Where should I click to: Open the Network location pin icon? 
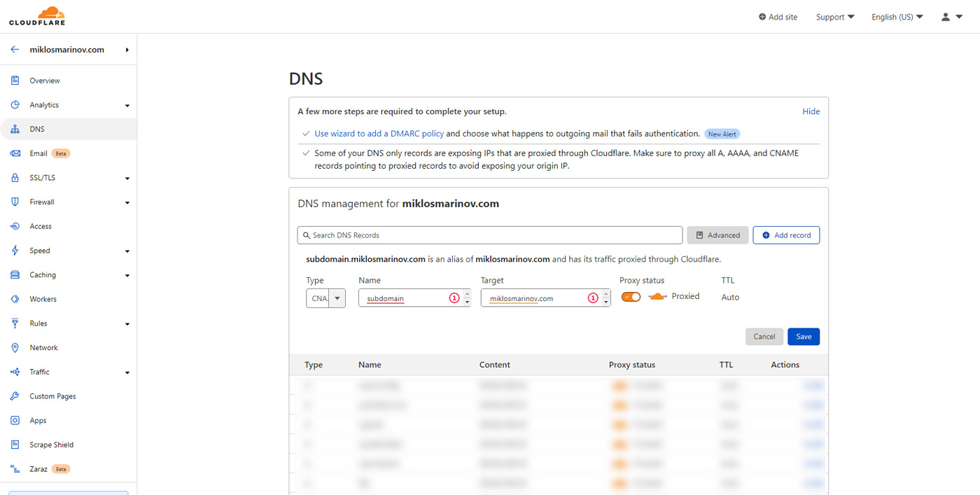15,348
